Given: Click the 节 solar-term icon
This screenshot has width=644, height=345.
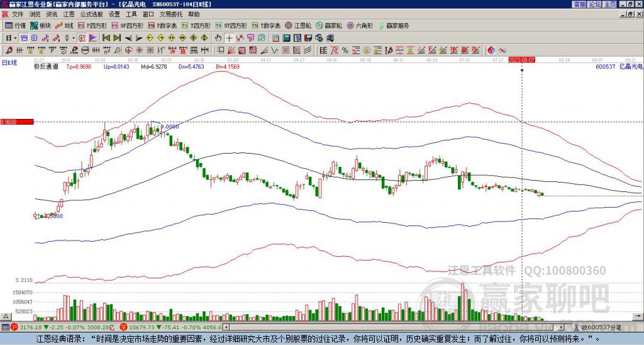Looking at the screenshot, I should point(250,38).
